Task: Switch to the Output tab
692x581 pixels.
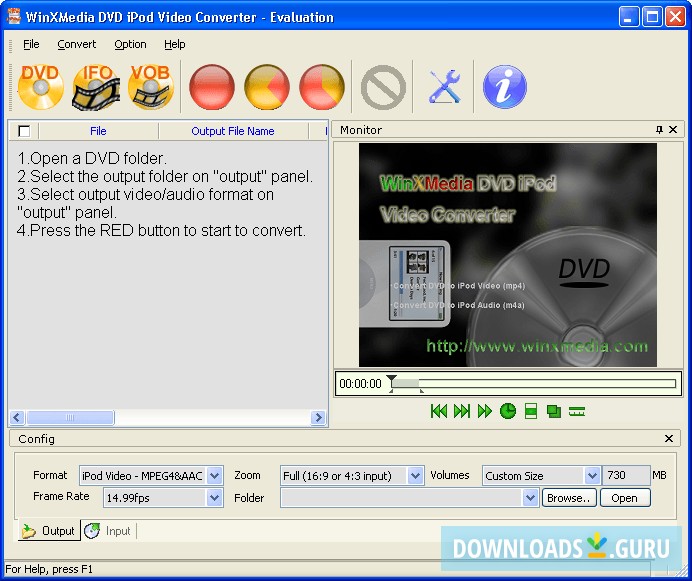Action: 49,530
